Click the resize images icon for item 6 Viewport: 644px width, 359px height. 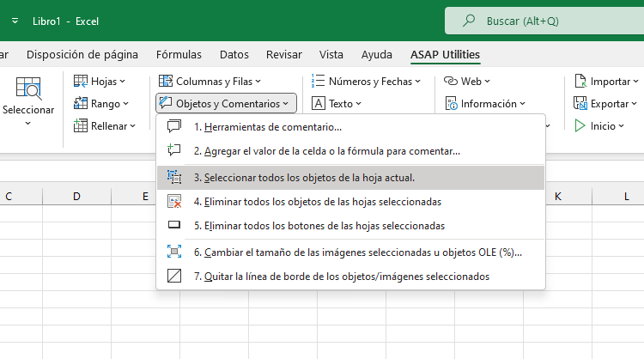(x=174, y=252)
